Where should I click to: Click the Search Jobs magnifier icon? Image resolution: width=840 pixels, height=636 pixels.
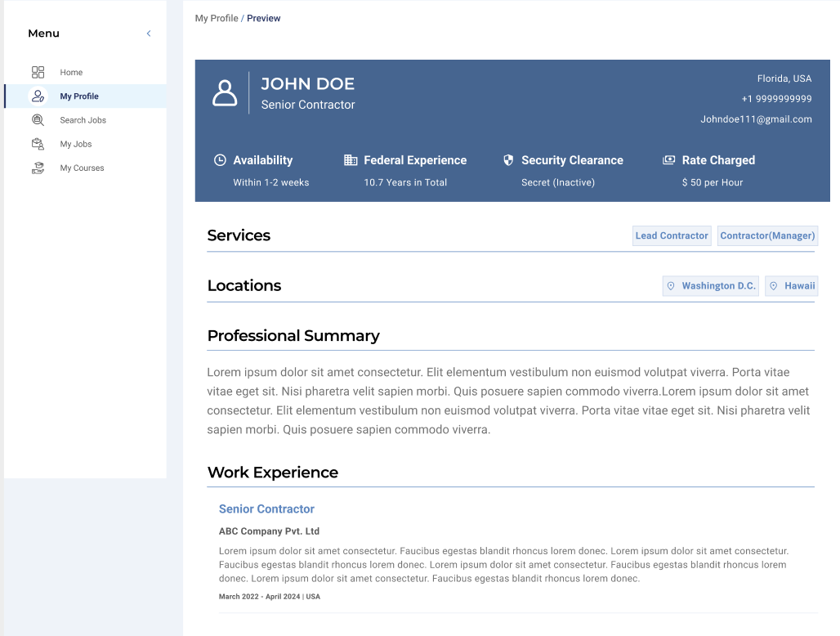coord(38,120)
